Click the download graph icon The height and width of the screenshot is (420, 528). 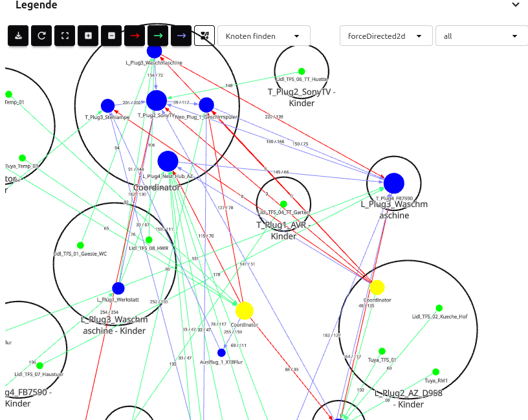pyautogui.click(x=18, y=36)
